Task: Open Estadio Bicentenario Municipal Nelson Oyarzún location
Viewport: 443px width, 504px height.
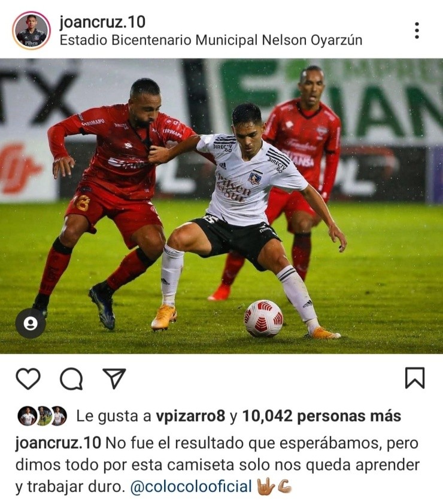Action: pyautogui.click(x=211, y=41)
